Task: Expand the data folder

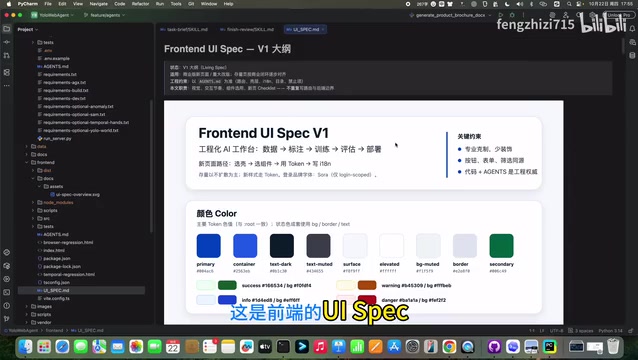Action: click(27, 146)
